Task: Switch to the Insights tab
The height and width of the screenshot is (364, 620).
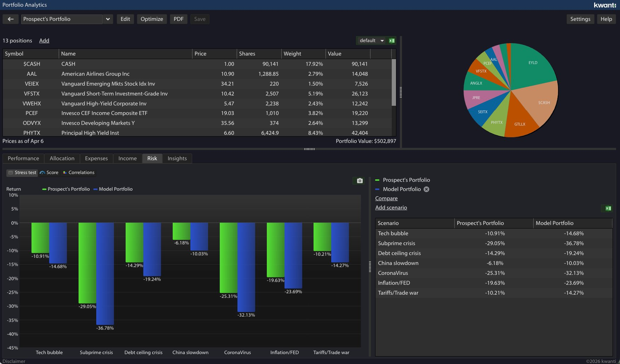Action: pos(177,158)
